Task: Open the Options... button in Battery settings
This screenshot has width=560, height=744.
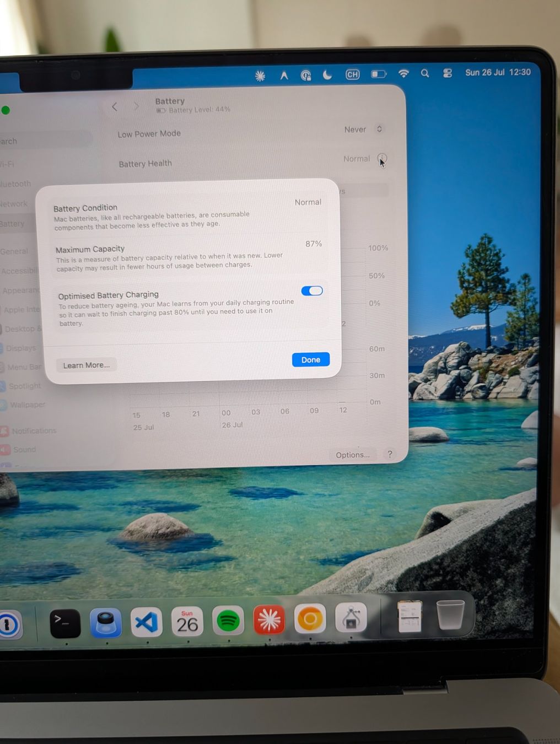Action: point(353,455)
